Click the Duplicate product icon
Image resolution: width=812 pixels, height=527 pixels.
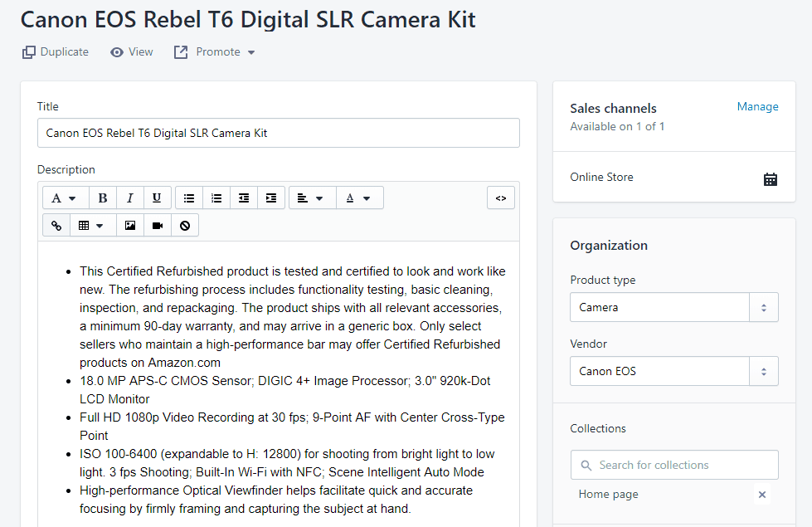coord(29,52)
